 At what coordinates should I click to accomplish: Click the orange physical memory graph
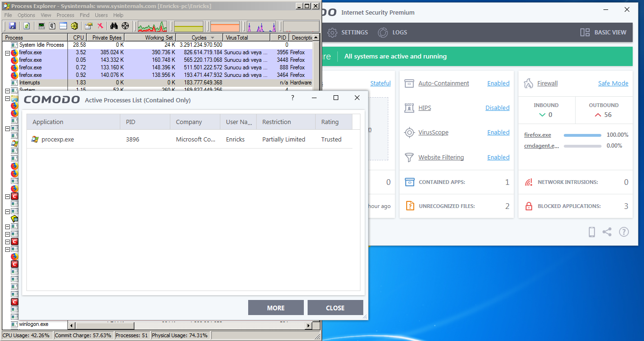tap(225, 26)
